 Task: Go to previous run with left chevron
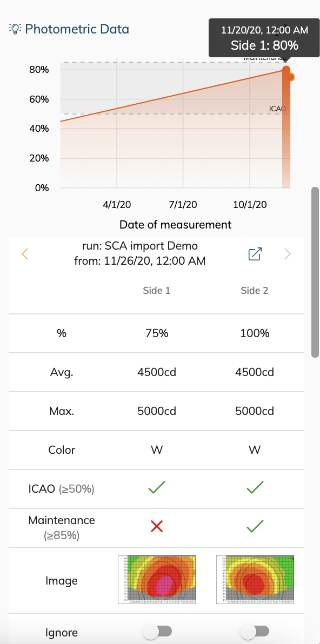[25, 254]
